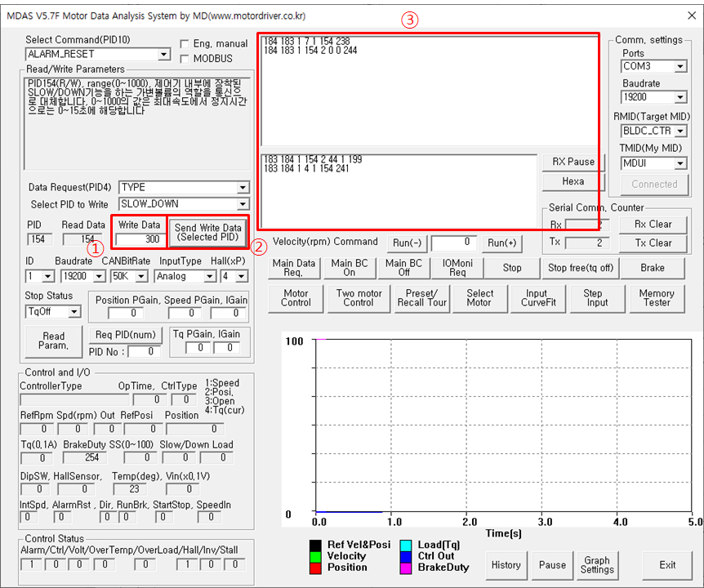The width and height of the screenshot is (704, 588).
Task: Expand the Stop Status TqOff dropdown
Action: click(x=53, y=311)
